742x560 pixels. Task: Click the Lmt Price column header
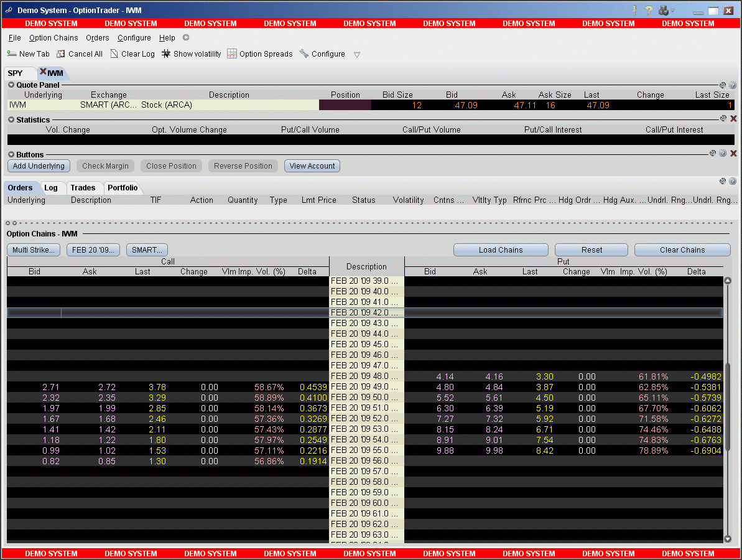(x=319, y=200)
